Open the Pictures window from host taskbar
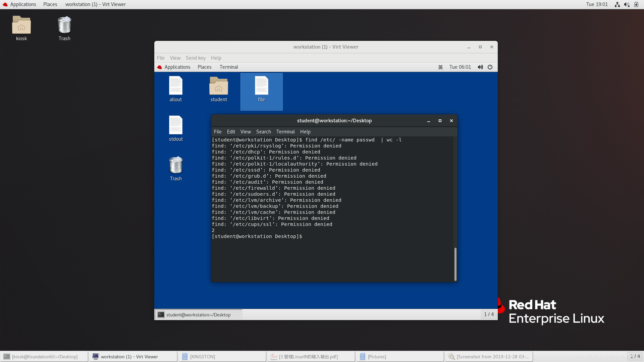Image resolution: width=644 pixels, height=362 pixels. pos(376,357)
